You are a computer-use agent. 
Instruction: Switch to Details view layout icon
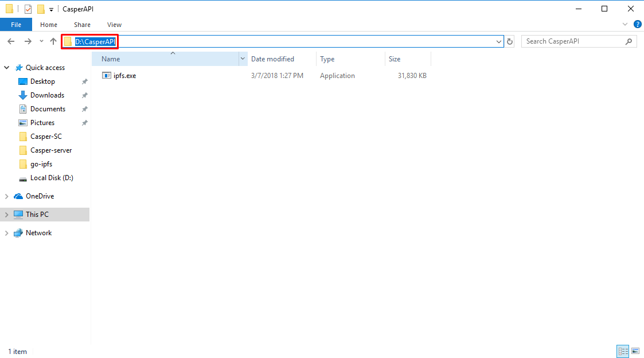tap(623, 351)
